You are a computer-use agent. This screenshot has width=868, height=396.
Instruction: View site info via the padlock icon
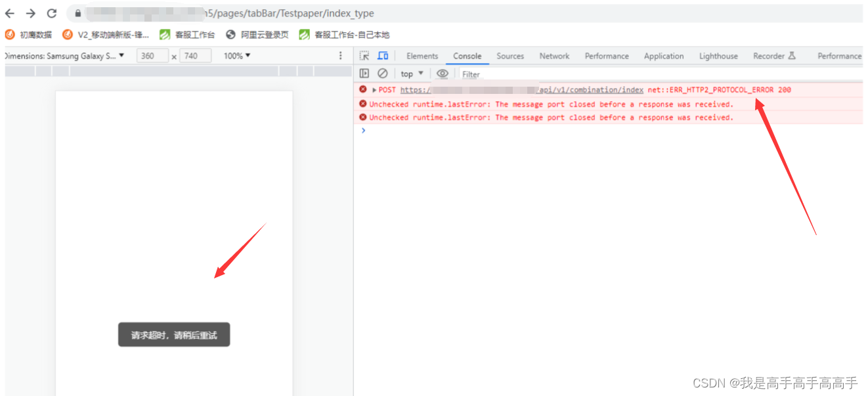tap(77, 13)
